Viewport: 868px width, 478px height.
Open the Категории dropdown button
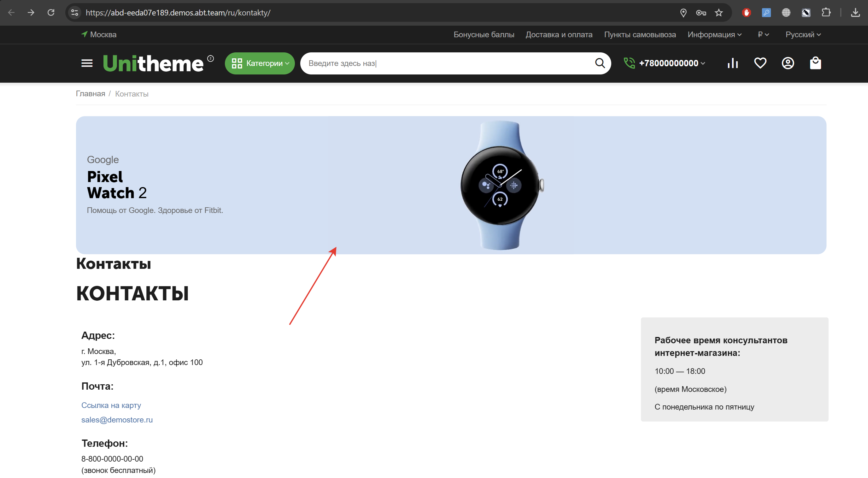tap(260, 63)
